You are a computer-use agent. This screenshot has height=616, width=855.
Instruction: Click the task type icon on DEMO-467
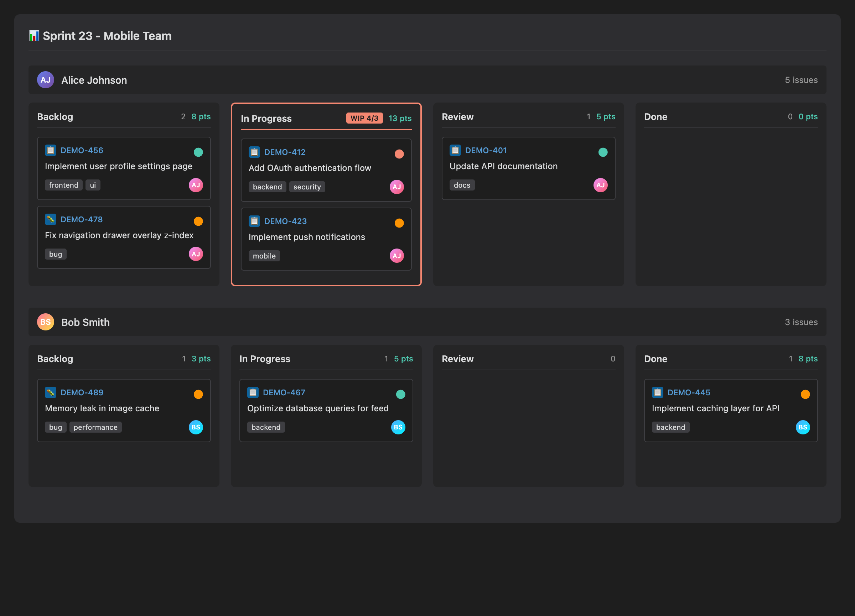coord(253,393)
